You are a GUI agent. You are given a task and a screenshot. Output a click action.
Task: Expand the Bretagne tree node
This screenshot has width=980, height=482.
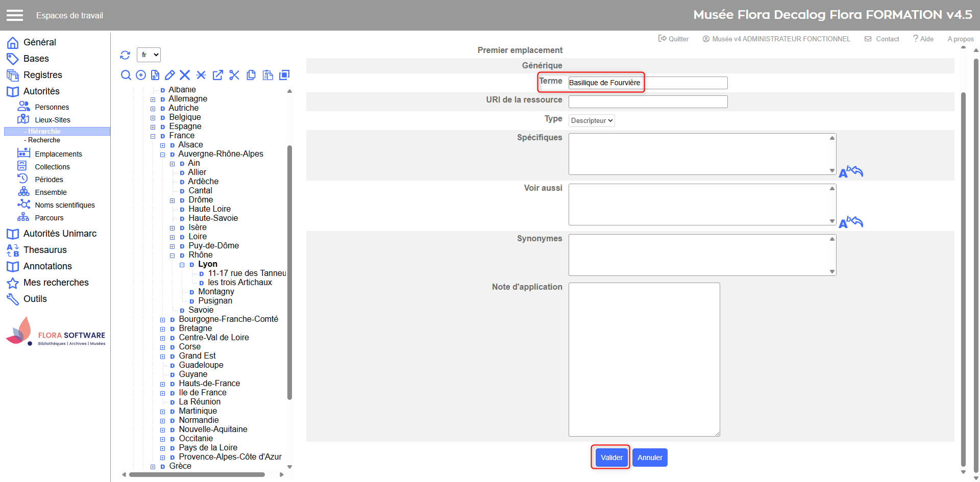click(162, 329)
